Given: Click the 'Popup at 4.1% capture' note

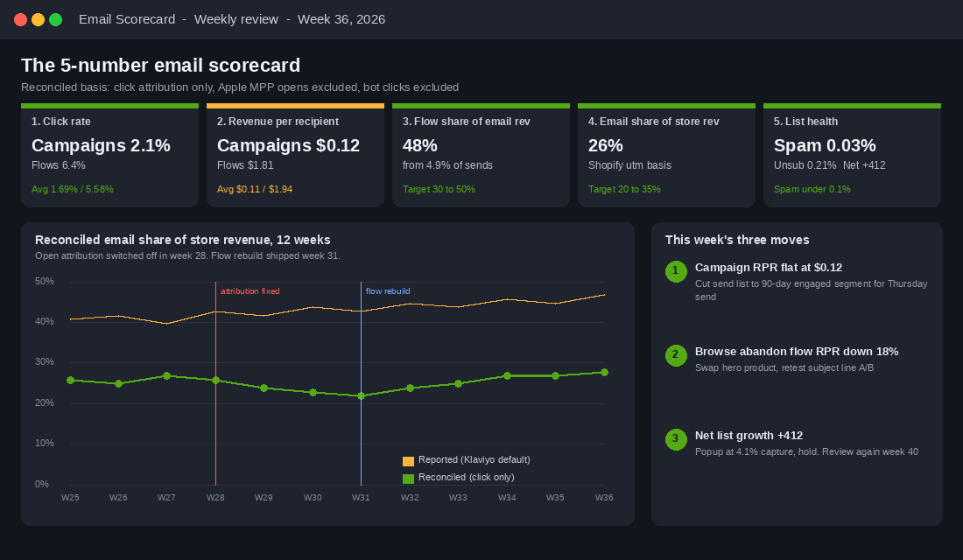Looking at the screenshot, I should pos(806,451).
